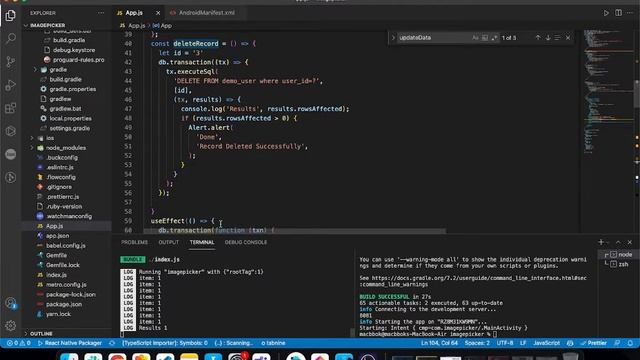Go to next search match
The image size is (640, 360).
[548, 38]
